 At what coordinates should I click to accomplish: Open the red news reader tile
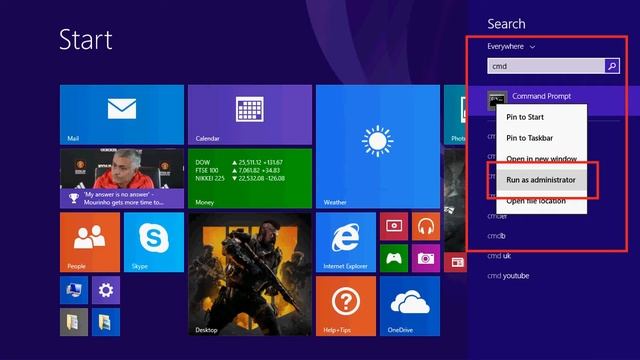[x=456, y=262]
